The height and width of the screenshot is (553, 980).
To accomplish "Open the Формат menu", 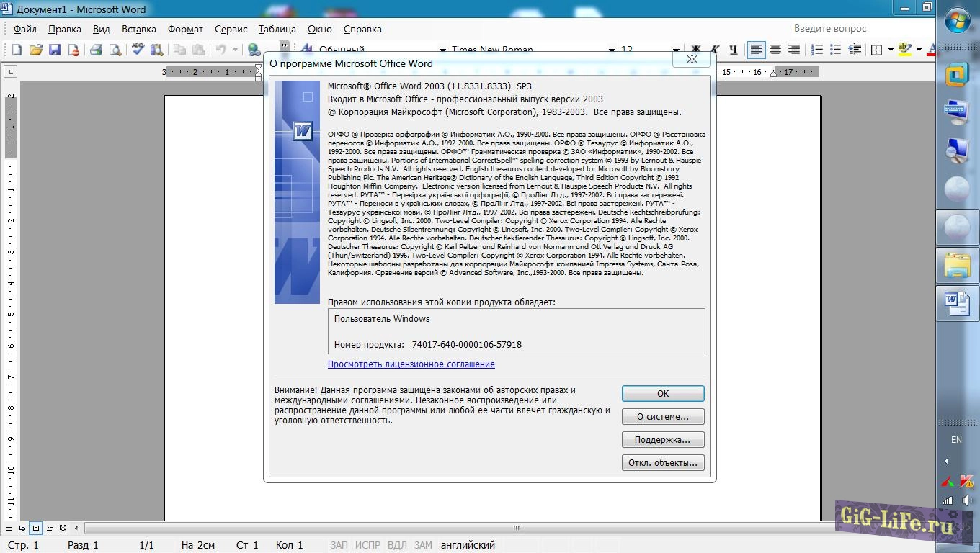I will (x=185, y=30).
